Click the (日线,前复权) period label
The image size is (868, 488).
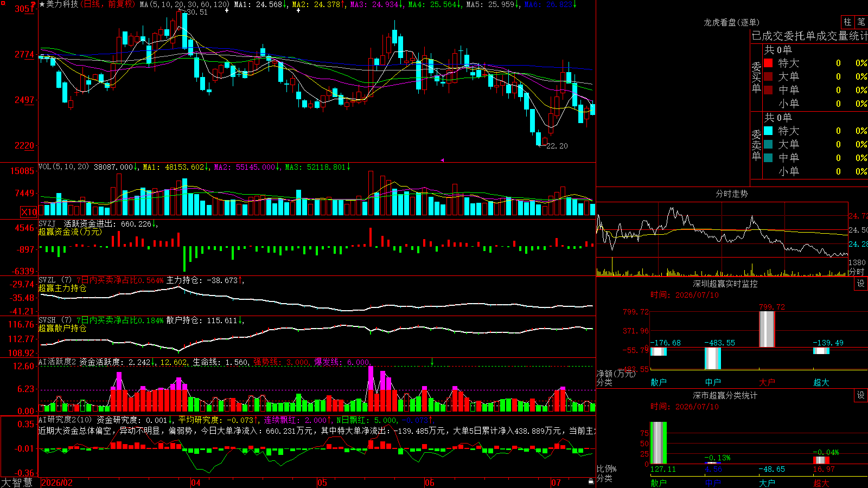pos(108,4)
